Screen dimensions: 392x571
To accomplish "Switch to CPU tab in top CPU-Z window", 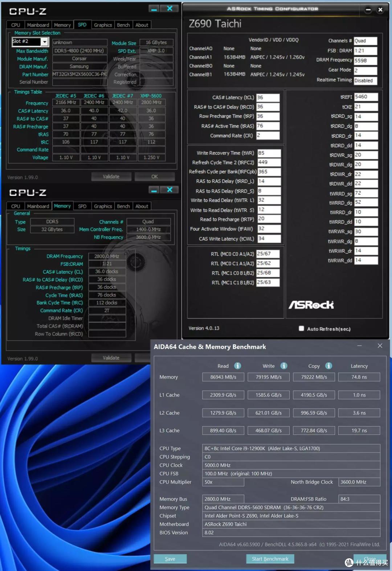I will tap(16, 25).
